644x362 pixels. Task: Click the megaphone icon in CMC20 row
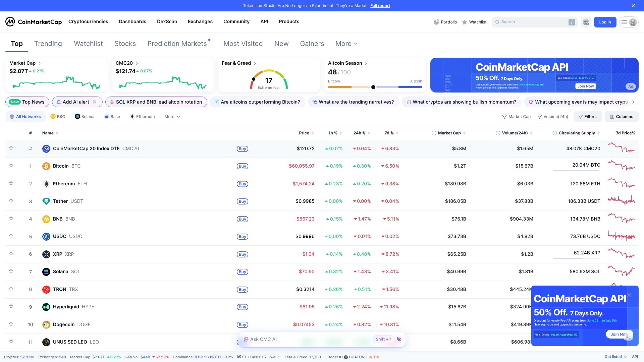pos(31,148)
